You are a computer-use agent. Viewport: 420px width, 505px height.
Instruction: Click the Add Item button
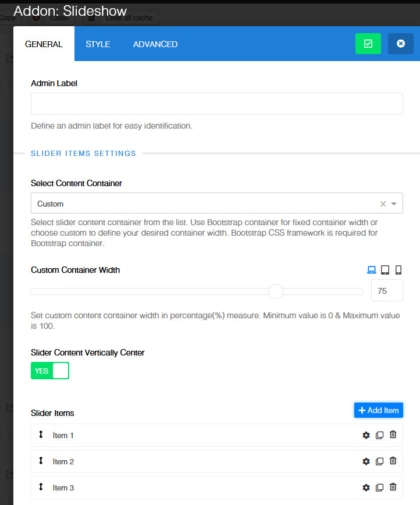(x=378, y=410)
